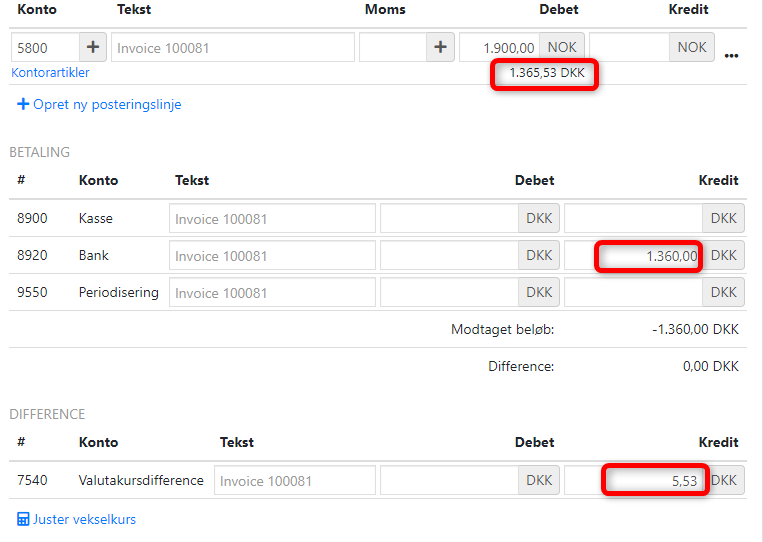763x542 pixels.
Task: Click the Kasse row Tekst field
Action: coord(272,218)
